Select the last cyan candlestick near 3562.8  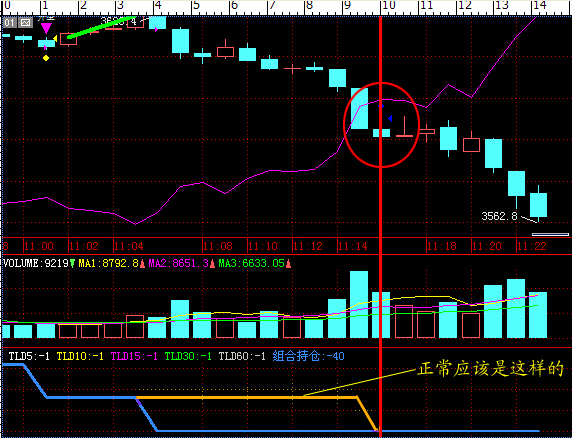point(538,204)
